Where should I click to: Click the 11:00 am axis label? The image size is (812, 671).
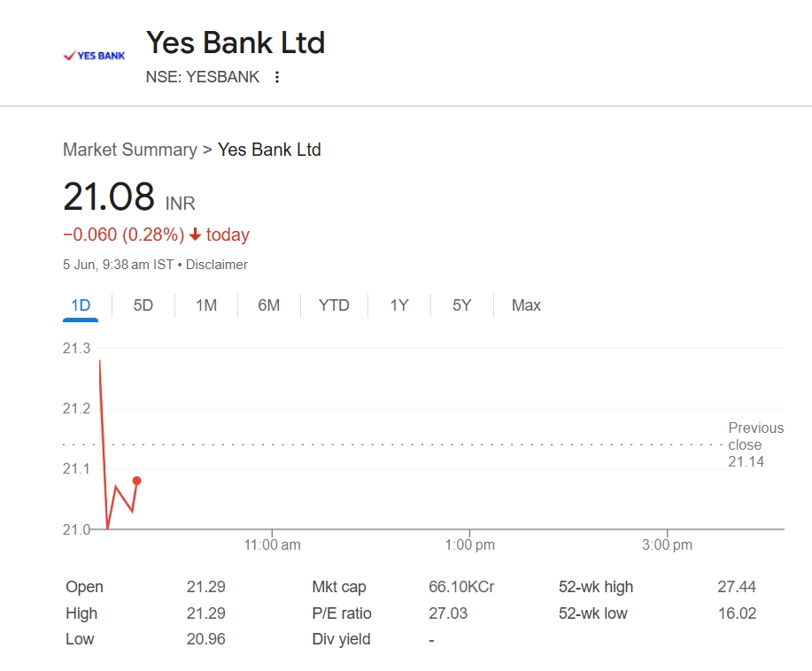[272, 545]
